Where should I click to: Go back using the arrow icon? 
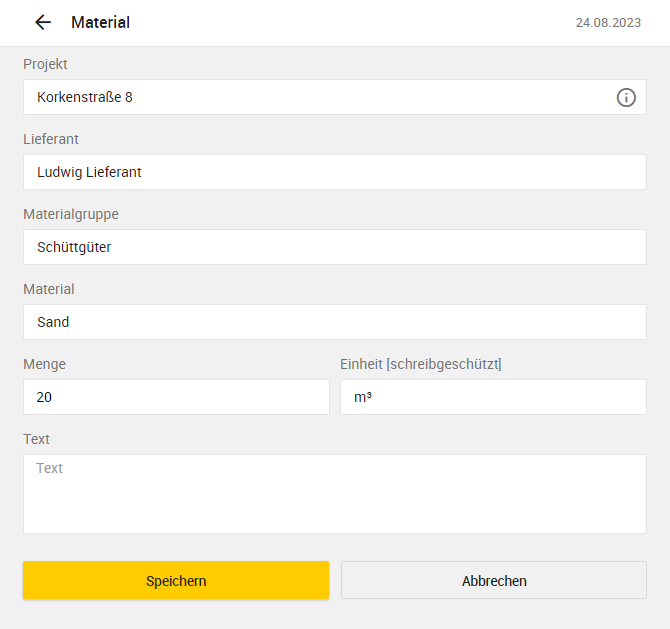point(43,22)
